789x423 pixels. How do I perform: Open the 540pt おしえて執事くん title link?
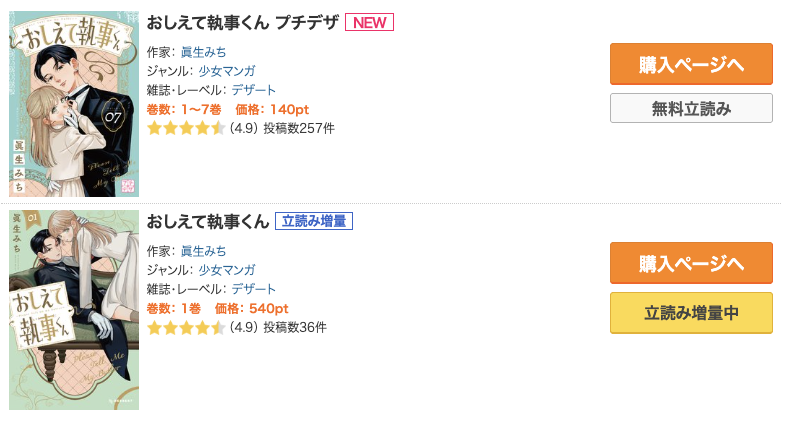[208, 221]
